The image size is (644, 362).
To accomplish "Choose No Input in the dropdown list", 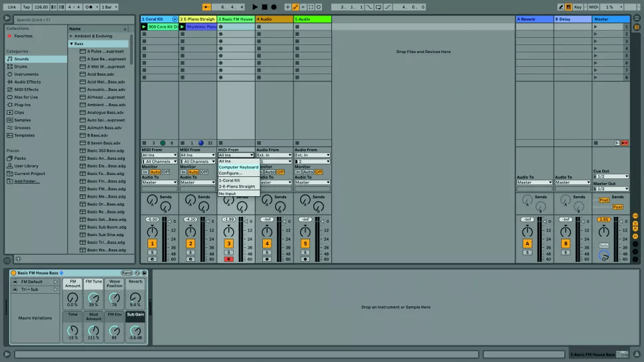I will tap(227, 194).
